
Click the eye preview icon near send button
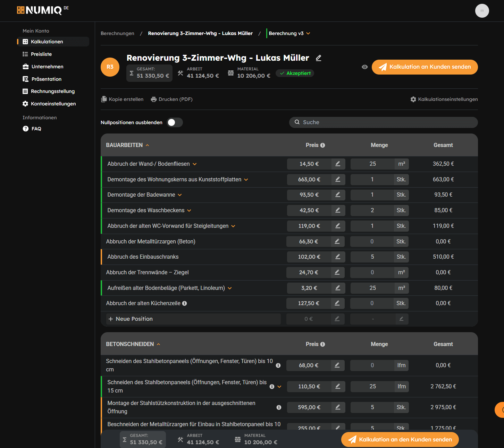coord(364,67)
